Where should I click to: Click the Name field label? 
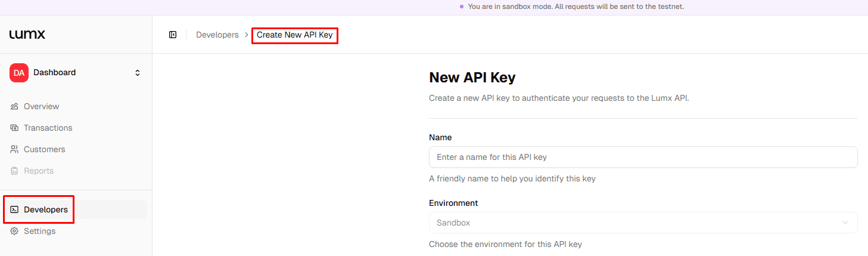pyautogui.click(x=440, y=137)
